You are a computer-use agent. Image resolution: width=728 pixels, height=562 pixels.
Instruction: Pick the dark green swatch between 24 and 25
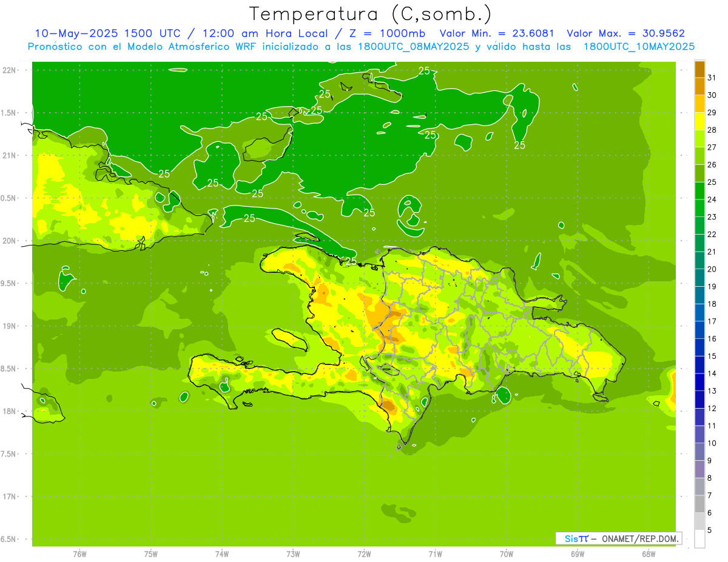pos(699,191)
